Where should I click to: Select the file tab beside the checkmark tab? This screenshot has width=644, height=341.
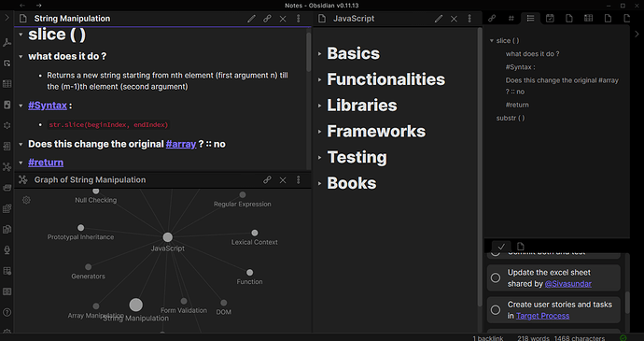coord(521,247)
